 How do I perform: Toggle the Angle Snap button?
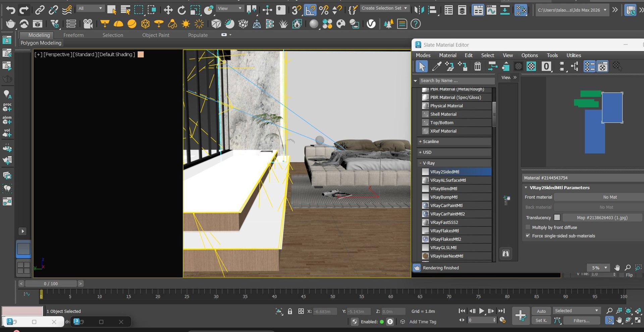pyautogui.click(x=310, y=10)
